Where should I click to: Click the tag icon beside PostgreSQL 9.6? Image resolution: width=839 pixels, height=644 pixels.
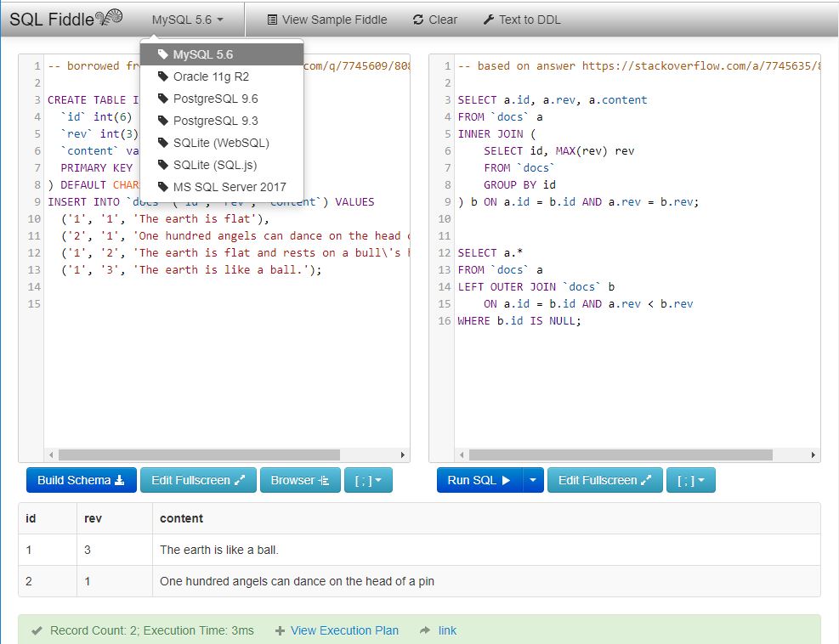point(163,99)
